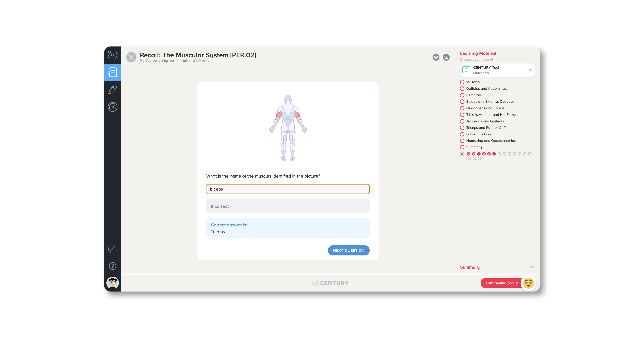Click the last empty dot in bottom progress row
Screen dimensions: 644x338
479,158
